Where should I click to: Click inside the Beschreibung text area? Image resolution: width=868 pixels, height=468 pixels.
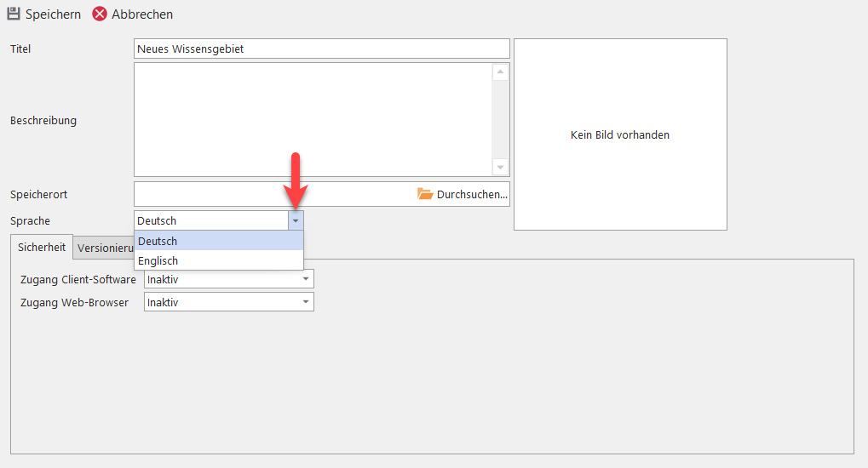[x=312, y=120]
